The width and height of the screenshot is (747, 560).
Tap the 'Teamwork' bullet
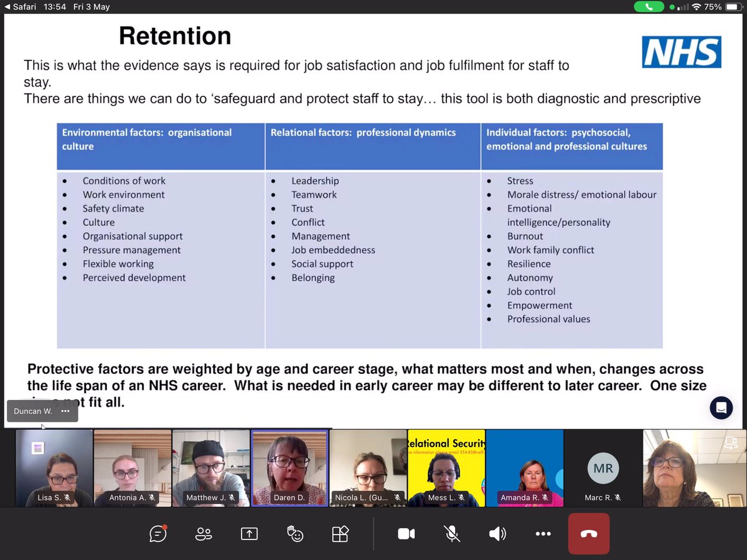point(314,195)
